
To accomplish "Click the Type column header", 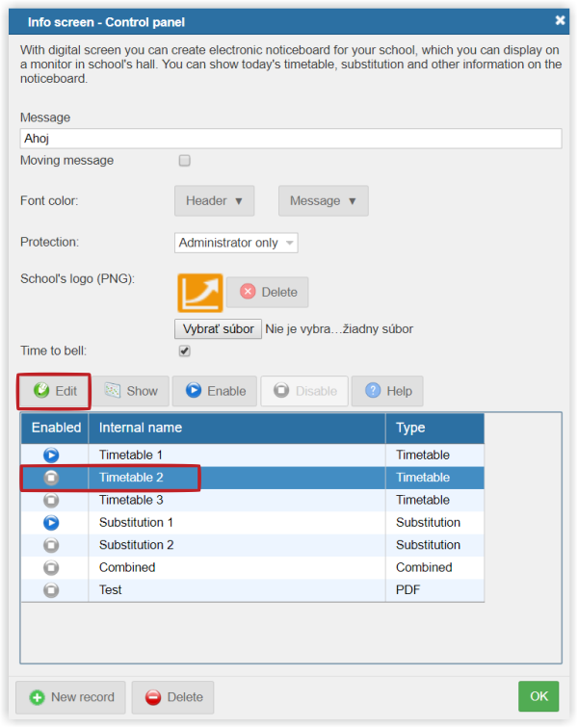I will pyautogui.click(x=433, y=428).
